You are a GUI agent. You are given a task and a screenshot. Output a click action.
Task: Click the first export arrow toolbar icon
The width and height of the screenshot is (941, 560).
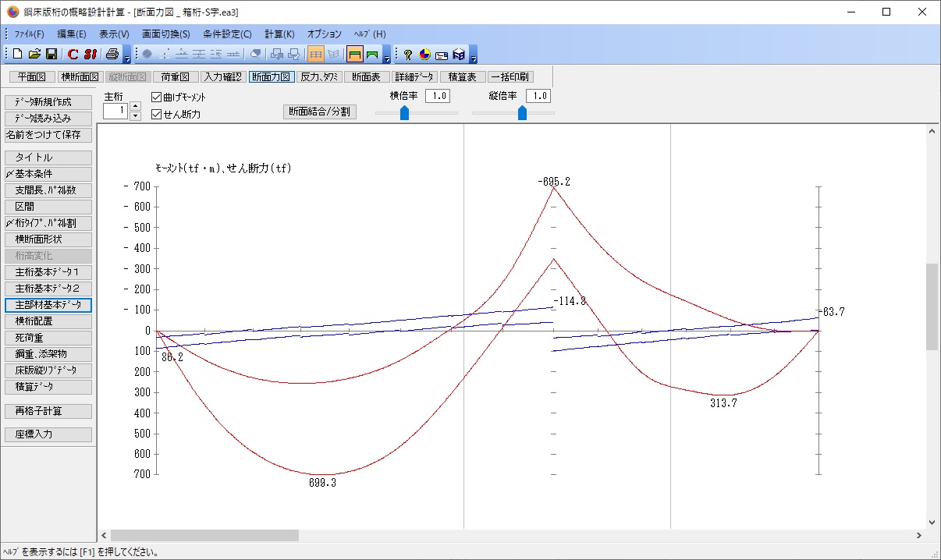(x=277, y=55)
